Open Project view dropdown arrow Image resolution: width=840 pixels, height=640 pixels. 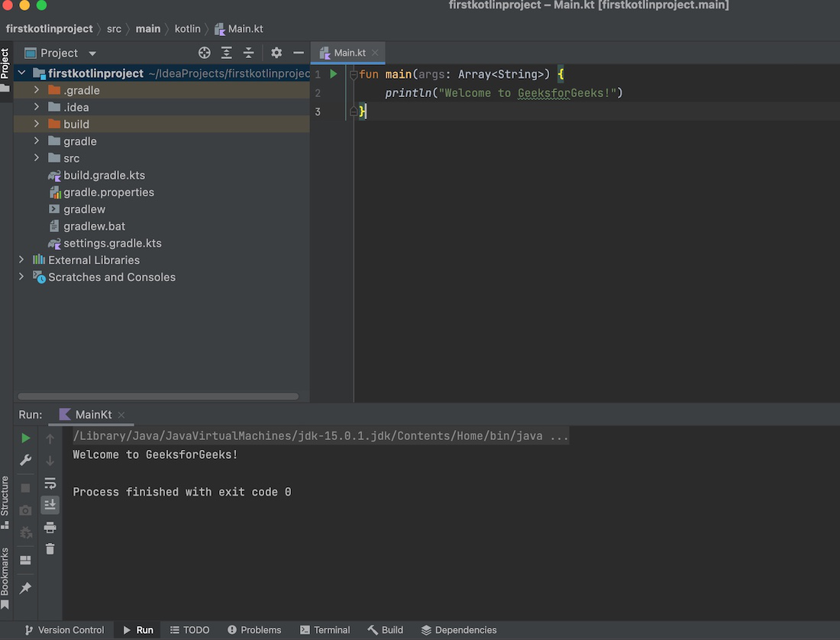(92, 53)
